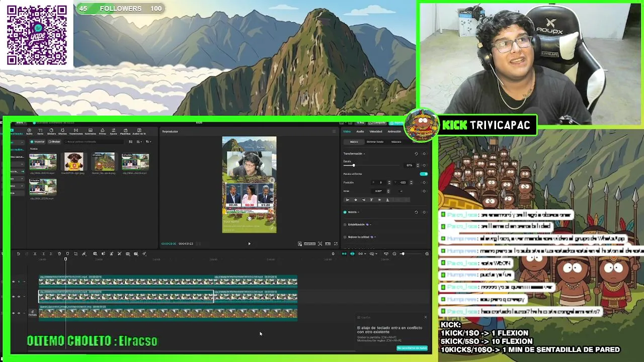This screenshot has width=644, height=362.
Task: Open the Stickers panel icon
Action: click(51, 130)
